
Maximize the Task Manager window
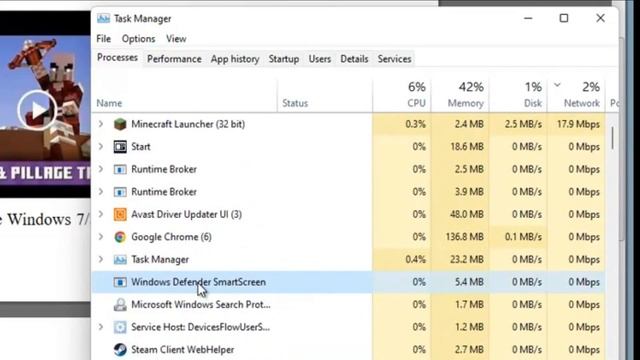click(x=564, y=18)
